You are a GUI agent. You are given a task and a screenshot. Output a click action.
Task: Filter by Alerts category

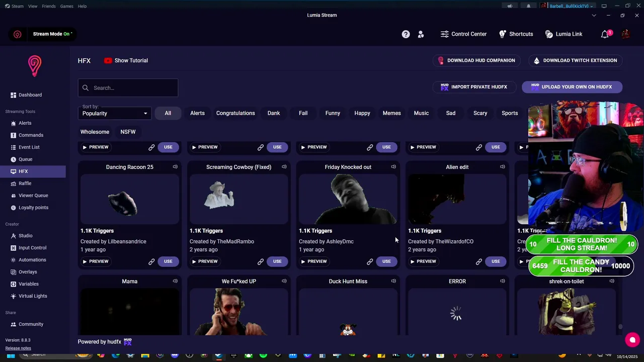[197, 113]
